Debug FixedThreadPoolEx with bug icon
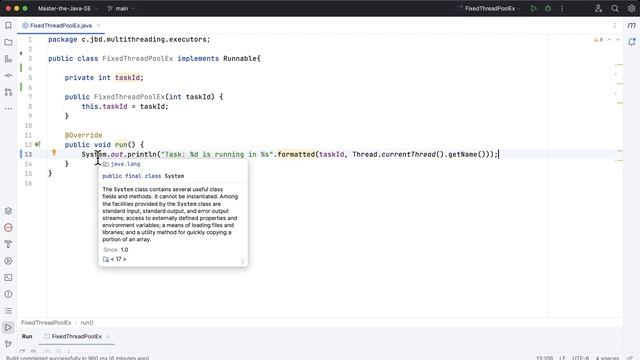This screenshot has height=360, width=640. [548, 8]
